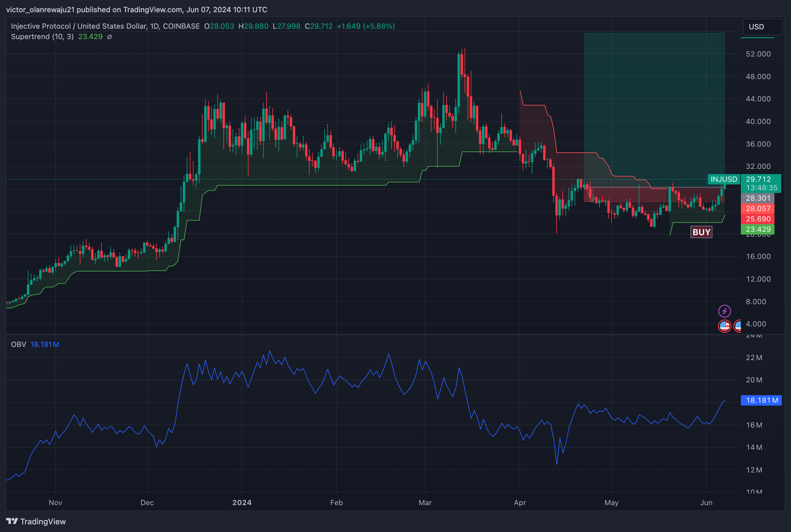Click the fully visible US flag event icon
Image resolution: width=791 pixels, height=532 pixels.
tap(724, 326)
